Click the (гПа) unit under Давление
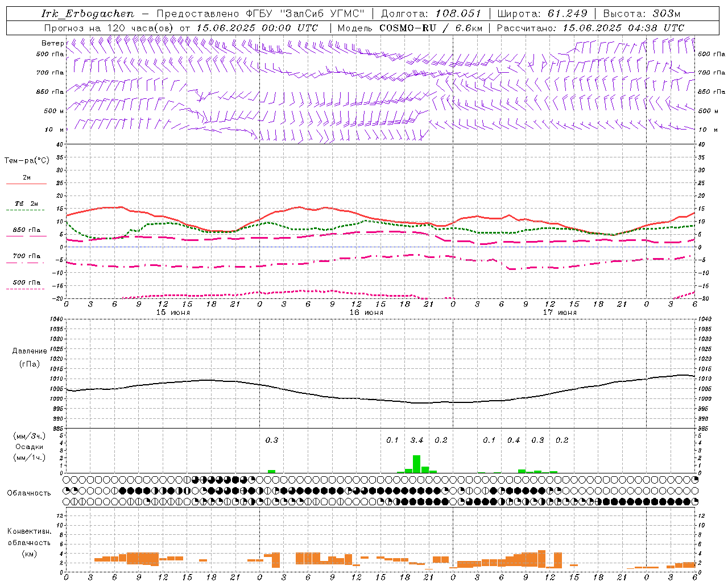 [x=30, y=364]
